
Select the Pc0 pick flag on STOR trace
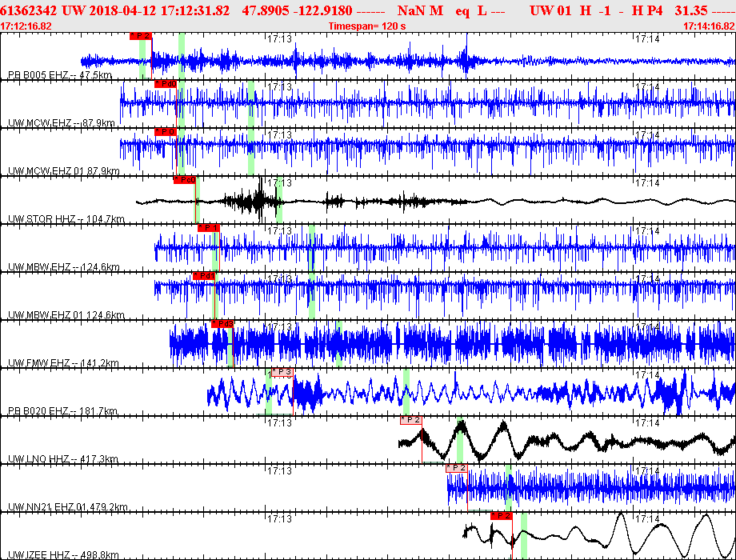point(185,180)
